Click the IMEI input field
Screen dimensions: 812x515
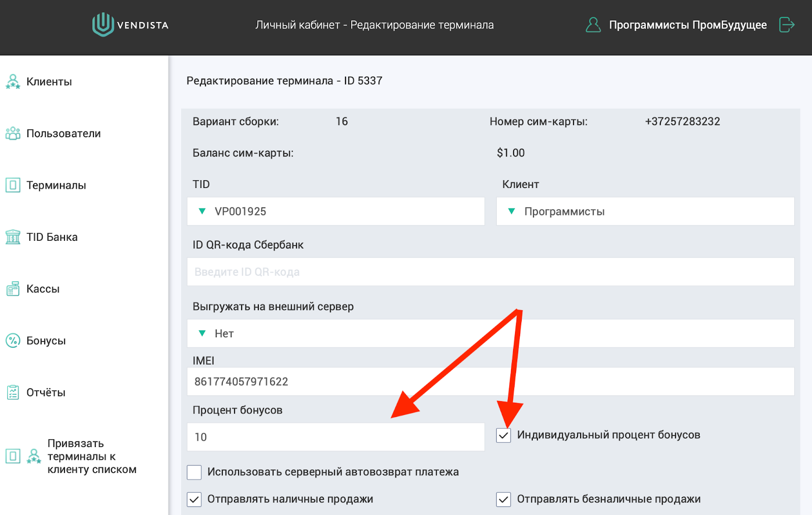coord(490,381)
